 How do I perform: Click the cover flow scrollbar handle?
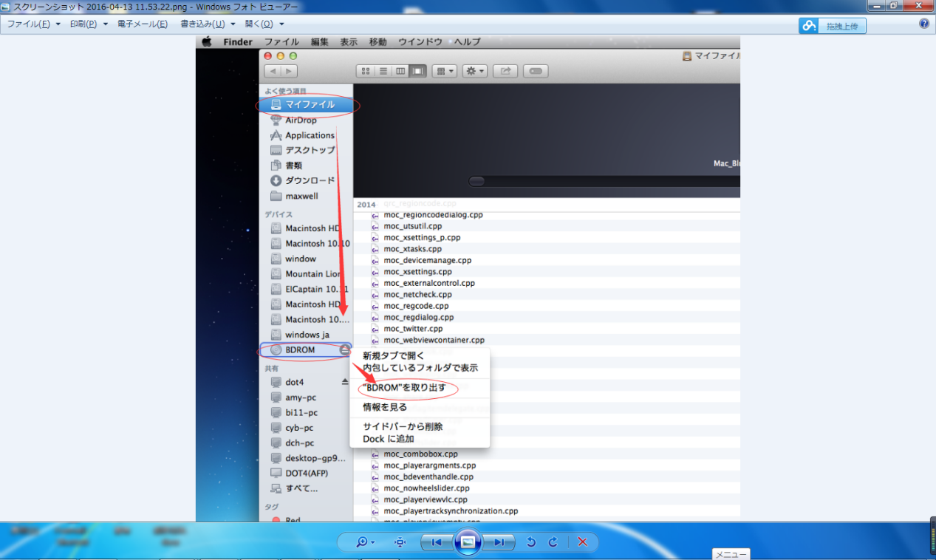tap(477, 181)
